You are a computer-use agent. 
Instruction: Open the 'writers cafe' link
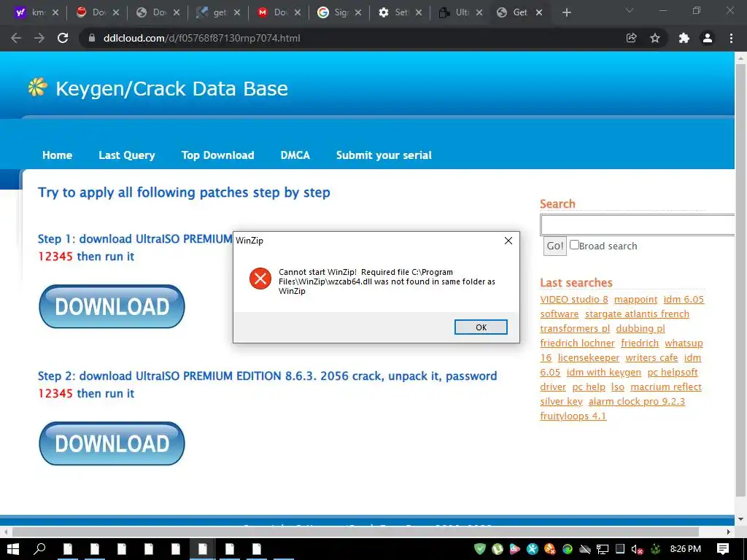[651, 358]
